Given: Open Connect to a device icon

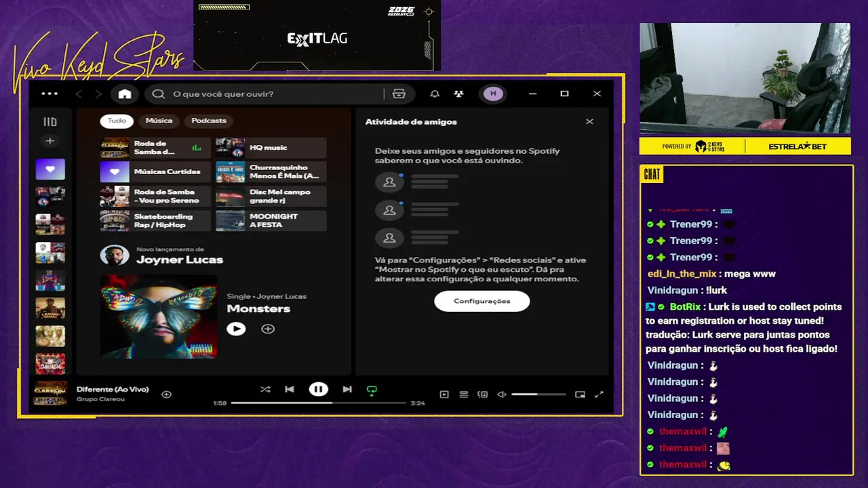Looking at the screenshot, I should click(x=483, y=394).
